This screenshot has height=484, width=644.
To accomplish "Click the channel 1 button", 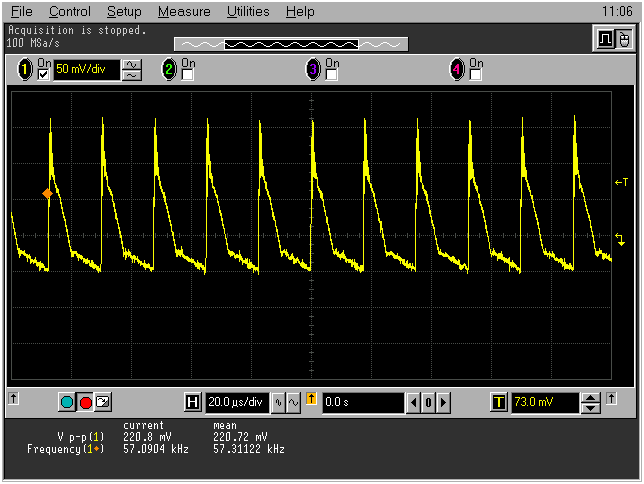I will 25,70.
